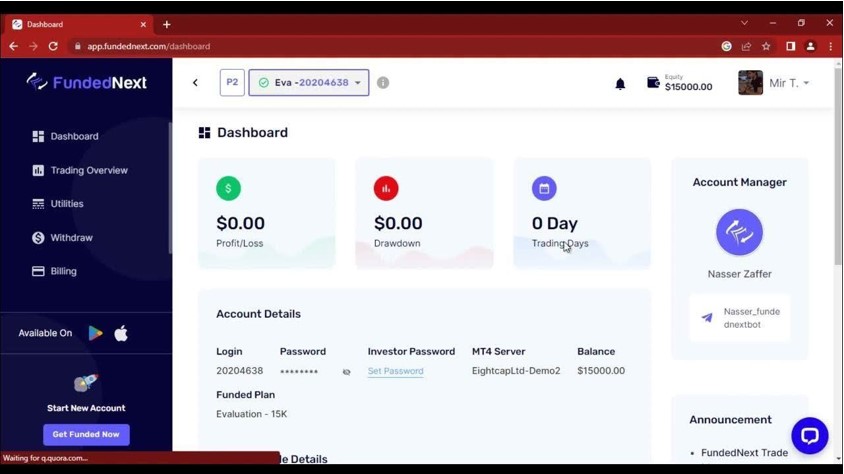
Task: Go to Withdraw in the sidebar
Action: click(x=71, y=238)
